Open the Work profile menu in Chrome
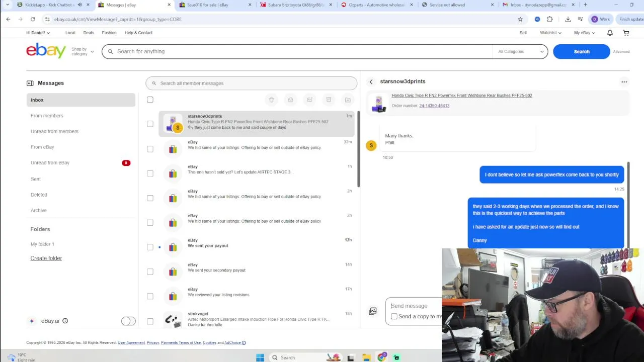 pos(601,19)
